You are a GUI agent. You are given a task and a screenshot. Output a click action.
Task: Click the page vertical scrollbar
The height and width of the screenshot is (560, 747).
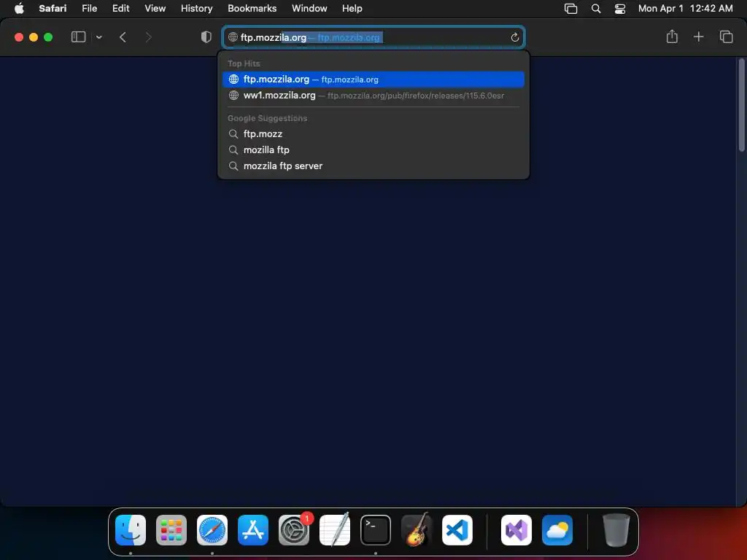741,105
